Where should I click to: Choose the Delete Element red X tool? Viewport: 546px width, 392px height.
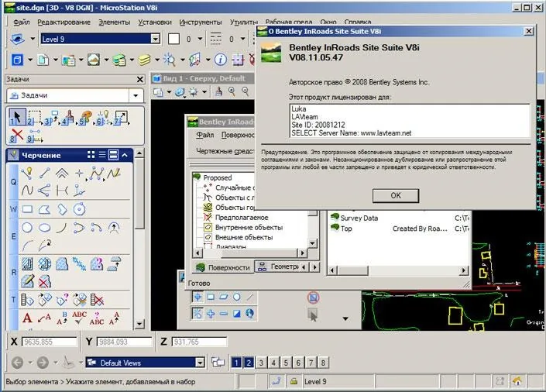point(16,136)
